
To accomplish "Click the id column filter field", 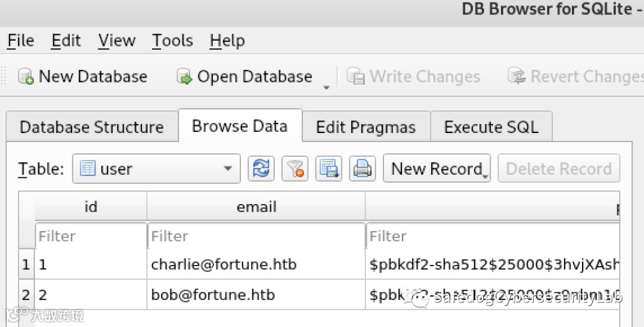I will (x=91, y=236).
